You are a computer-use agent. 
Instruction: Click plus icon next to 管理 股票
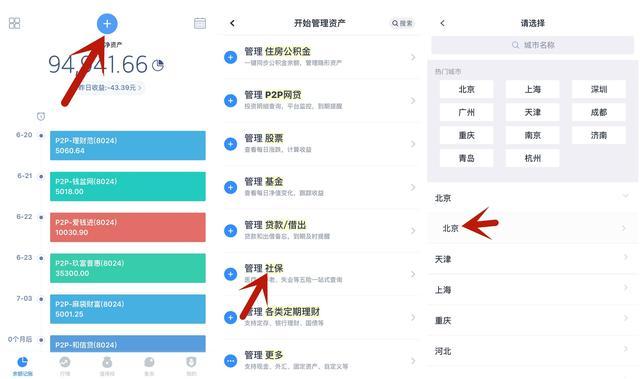(231, 144)
